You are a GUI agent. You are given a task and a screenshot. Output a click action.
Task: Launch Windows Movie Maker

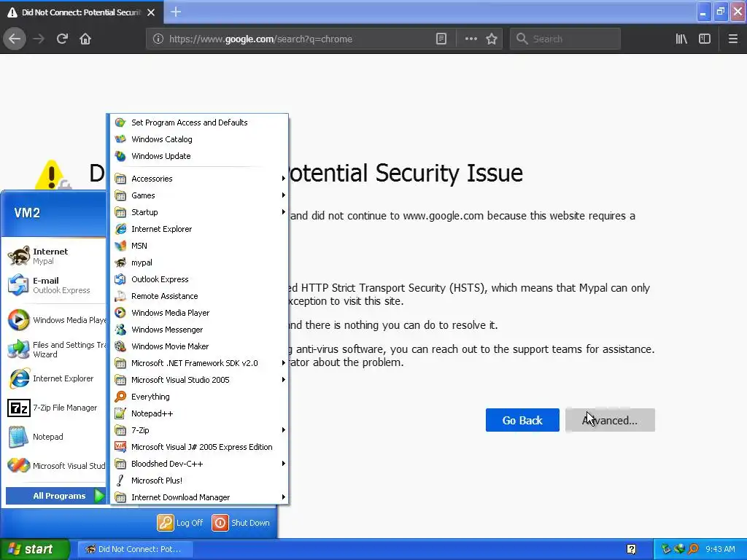(199, 346)
